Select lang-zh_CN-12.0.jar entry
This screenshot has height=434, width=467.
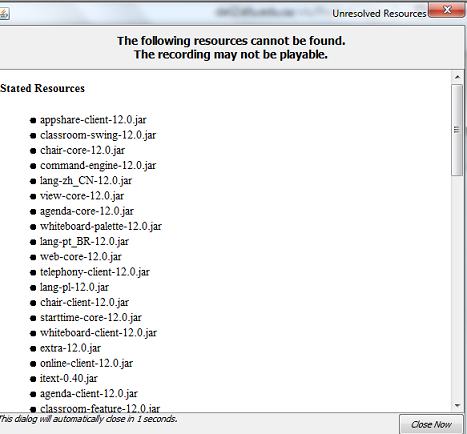pyautogui.click(x=86, y=181)
